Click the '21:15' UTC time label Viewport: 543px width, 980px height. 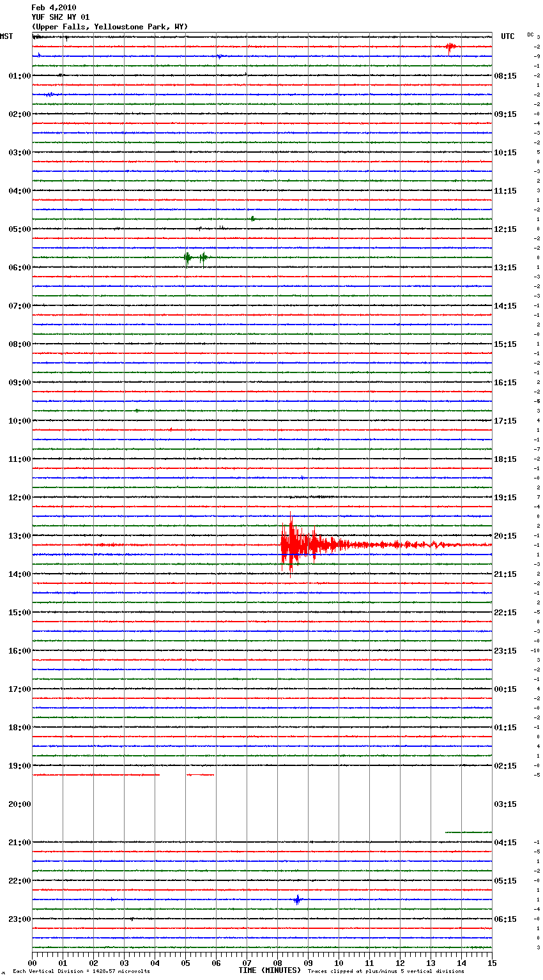point(505,574)
